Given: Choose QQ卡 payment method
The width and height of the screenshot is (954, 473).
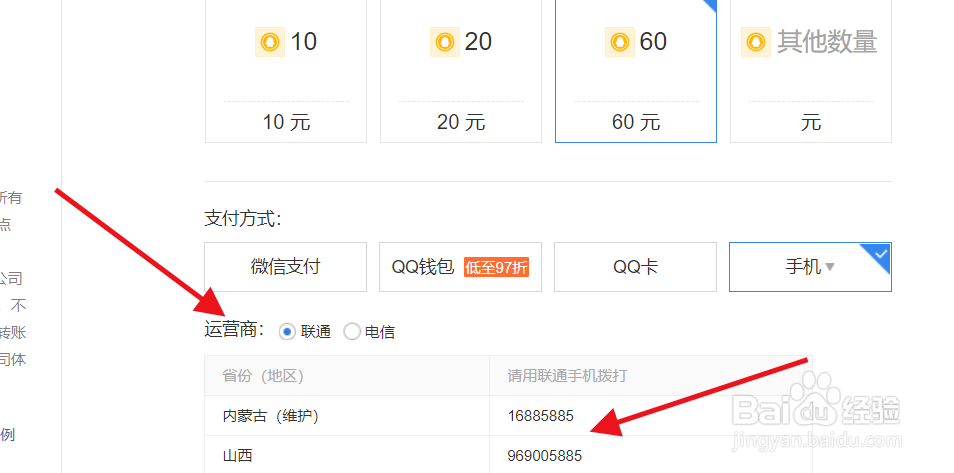Looking at the screenshot, I should 636,267.
